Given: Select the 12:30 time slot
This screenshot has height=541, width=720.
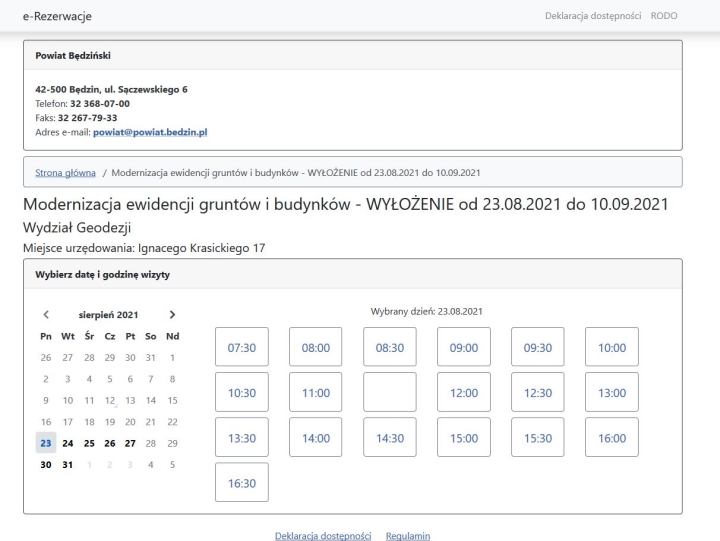Looking at the screenshot, I should click(x=537, y=393).
